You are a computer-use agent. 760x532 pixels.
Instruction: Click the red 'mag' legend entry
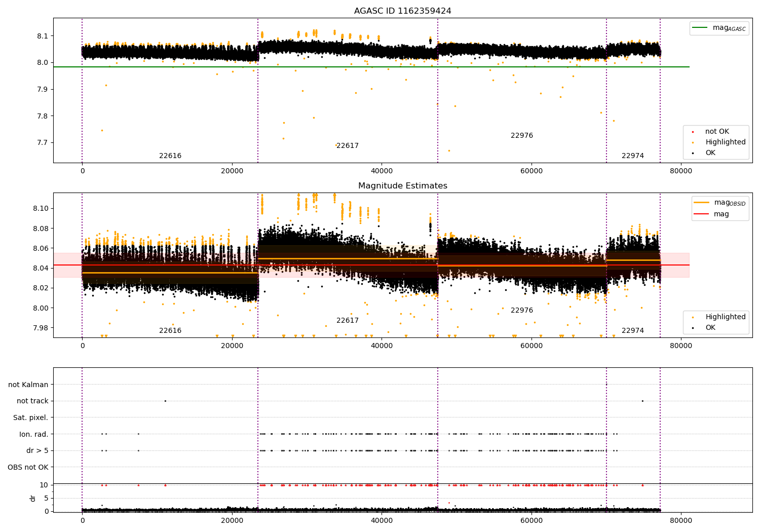712,214
